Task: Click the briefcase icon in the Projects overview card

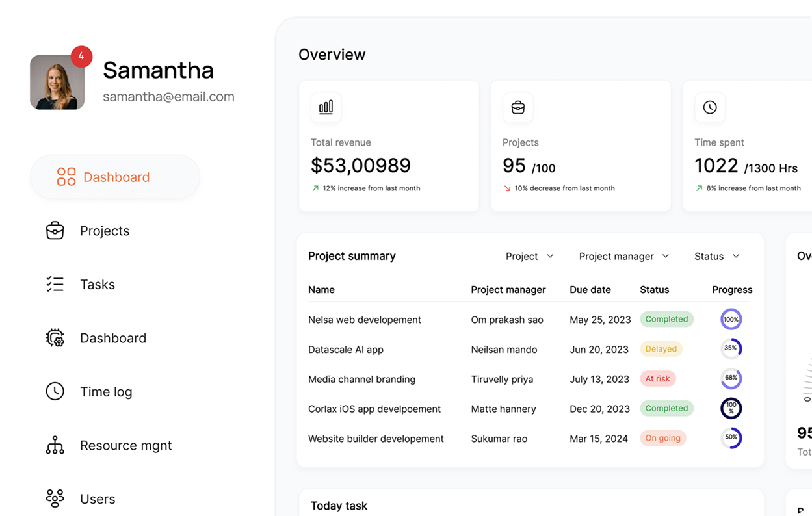Action: 518,107
